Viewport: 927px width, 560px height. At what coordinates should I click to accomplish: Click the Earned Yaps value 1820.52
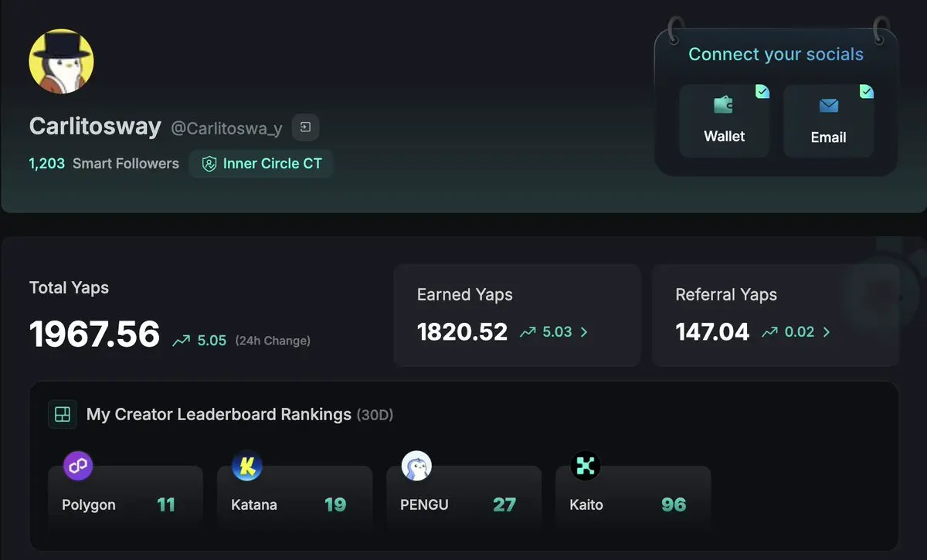(462, 332)
